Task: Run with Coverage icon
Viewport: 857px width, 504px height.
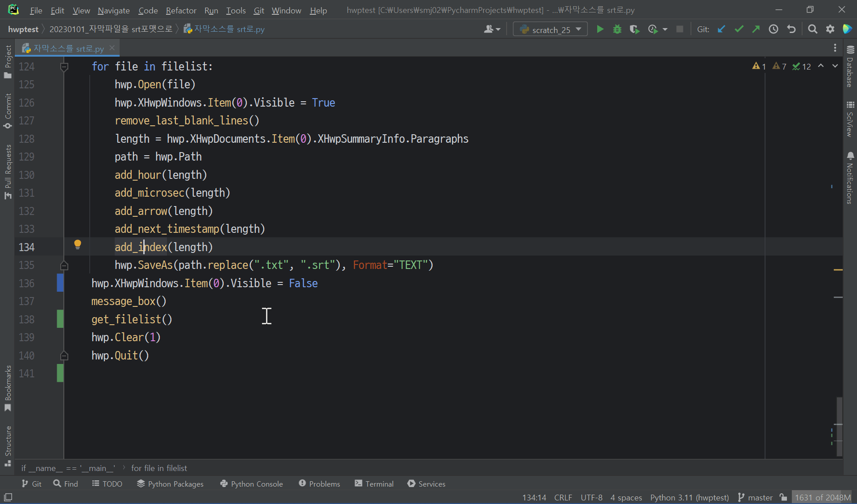Action: pyautogui.click(x=634, y=29)
